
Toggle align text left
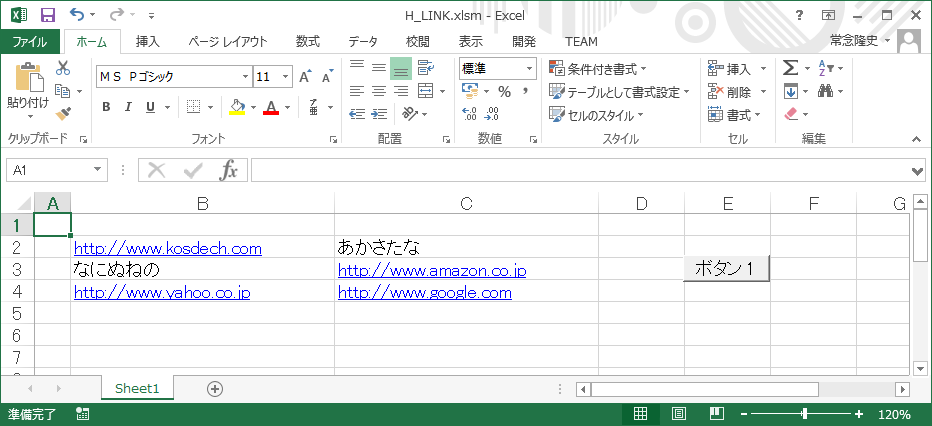357,91
